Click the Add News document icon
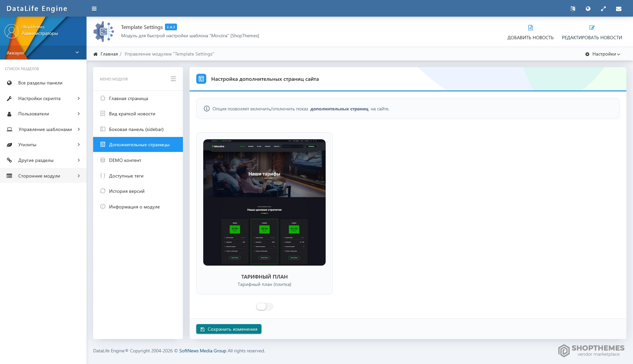 click(531, 28)
